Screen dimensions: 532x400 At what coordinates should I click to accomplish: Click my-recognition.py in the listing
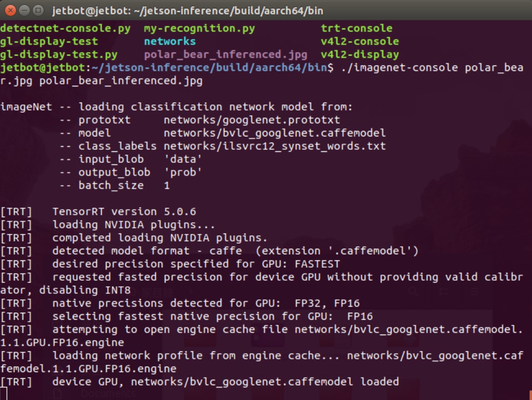[x=199, y=28]
